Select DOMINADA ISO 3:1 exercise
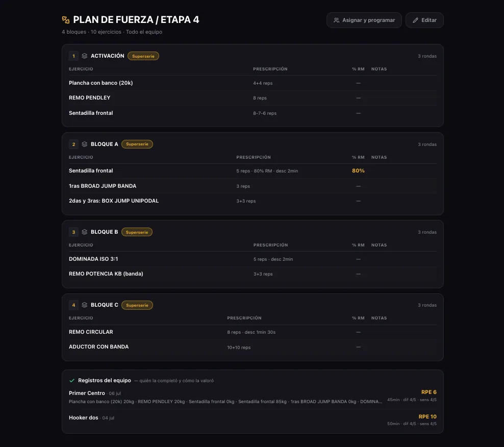 pyautogui.click(x=93, y=259)
